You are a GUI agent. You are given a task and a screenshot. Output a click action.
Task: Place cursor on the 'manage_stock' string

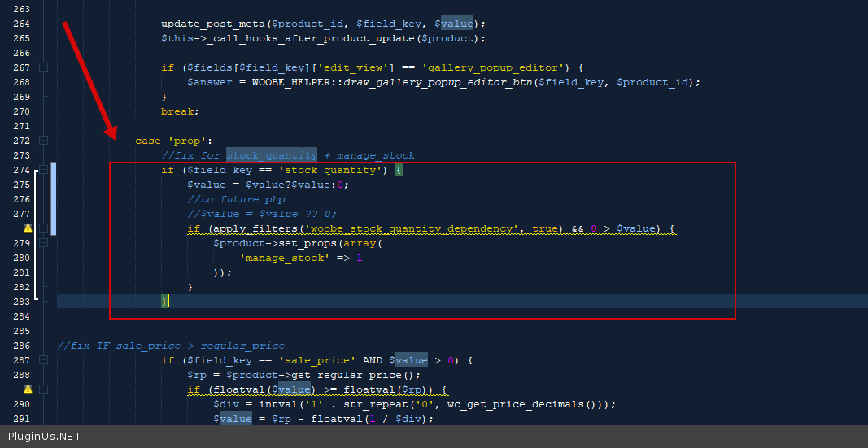click(285, 258)
